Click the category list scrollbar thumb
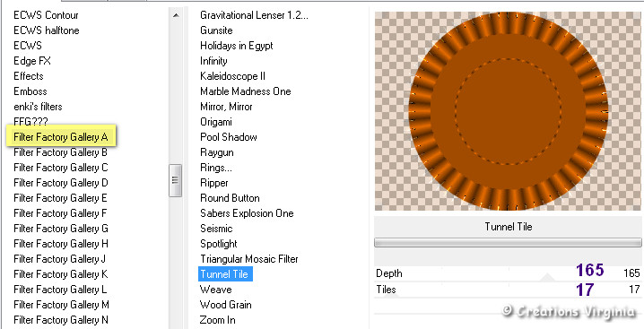The height and width of the screenshot is (329, 644). coord(176,180)
